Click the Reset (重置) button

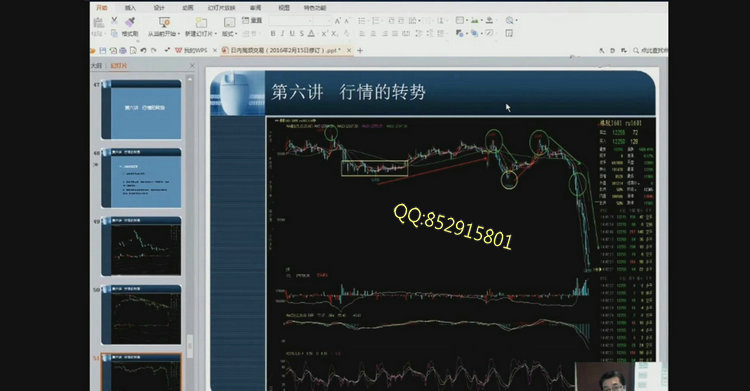(252, 20)
